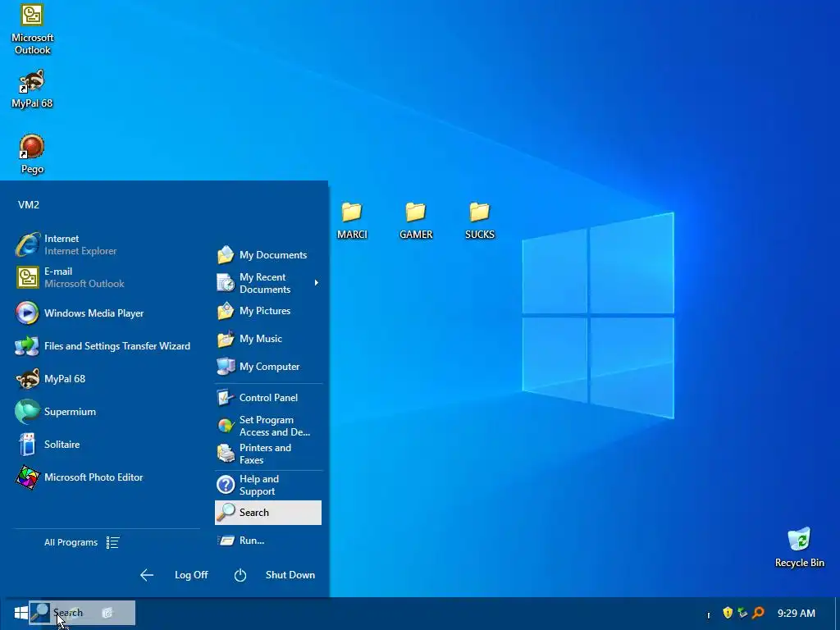Expand All Programs list
The image size is (840, 630).
[82, 543]
